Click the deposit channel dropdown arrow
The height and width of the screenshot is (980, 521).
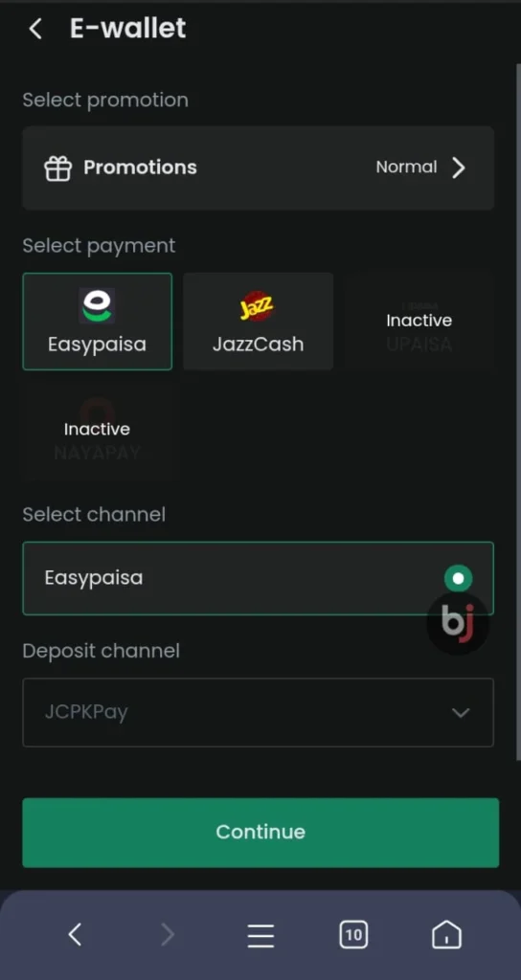click(x=461, y=713)
